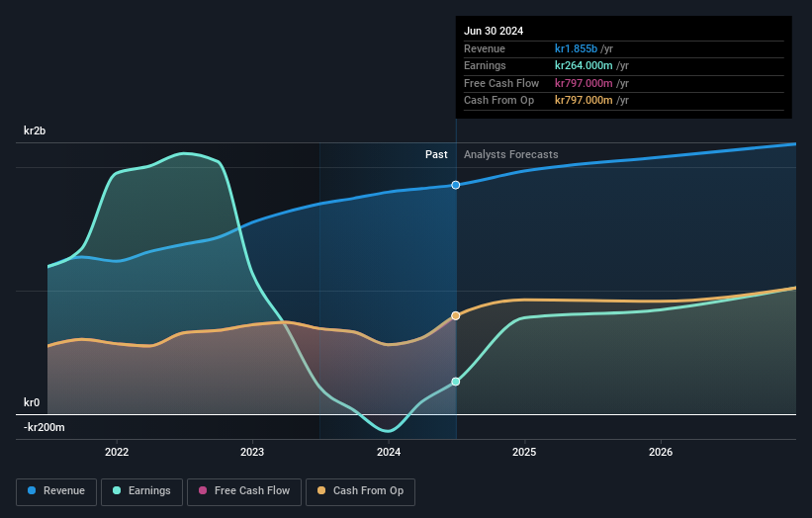Screen dimensions: 812x518
Task: Click the kr0 y-axis label
Action: (x=32, y=402)
